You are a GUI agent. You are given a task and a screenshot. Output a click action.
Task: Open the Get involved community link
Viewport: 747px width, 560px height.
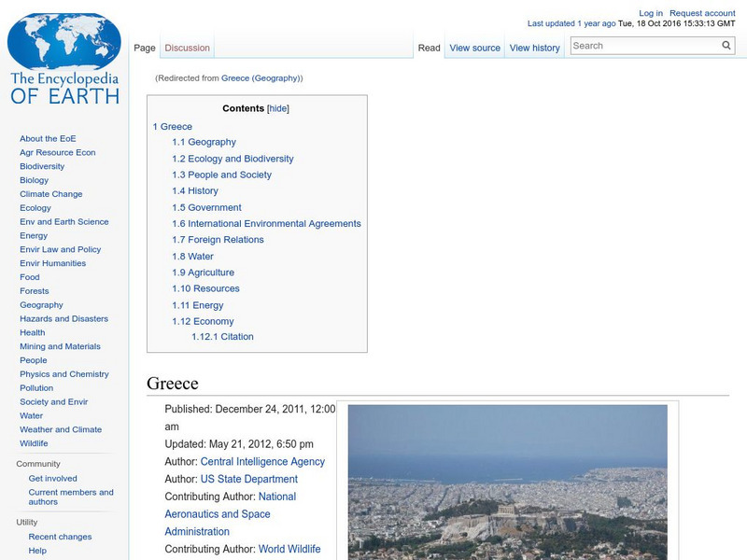51,478
